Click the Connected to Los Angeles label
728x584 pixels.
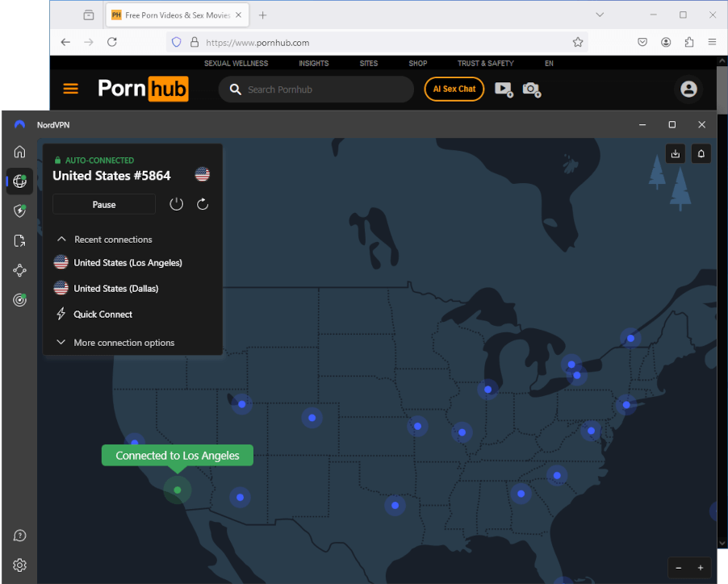pos(178,456)
